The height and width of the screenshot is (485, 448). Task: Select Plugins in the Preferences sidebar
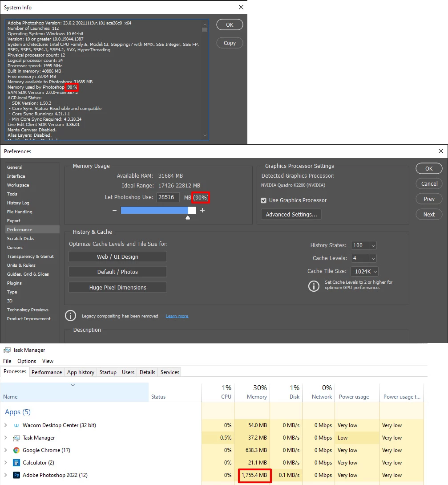coord(15,283)
